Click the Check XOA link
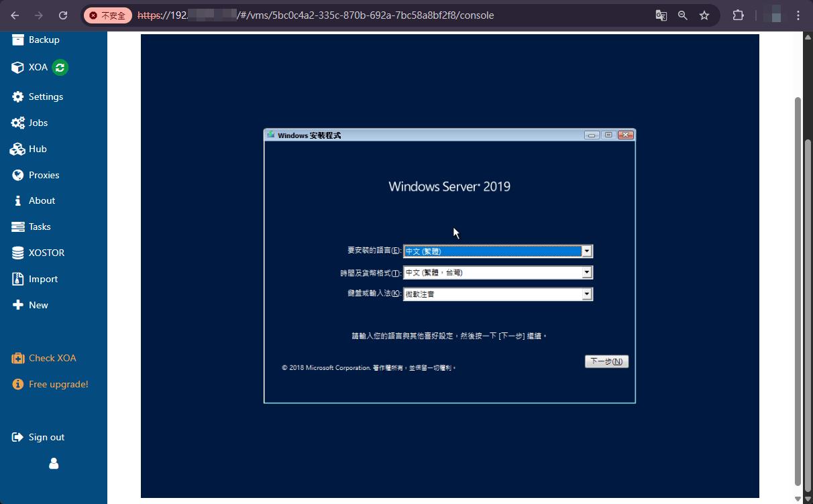The image size is (813, 504). tap(52, 358)
